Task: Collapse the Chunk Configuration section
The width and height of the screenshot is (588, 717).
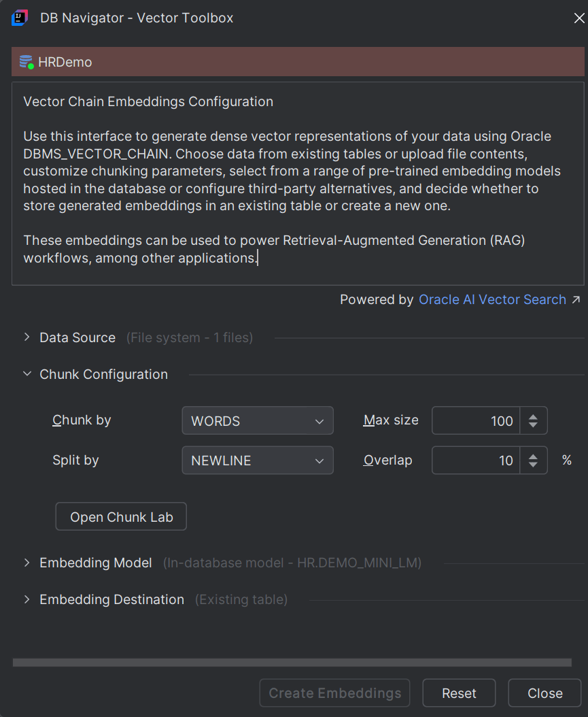Action: [x=27, y=374]
